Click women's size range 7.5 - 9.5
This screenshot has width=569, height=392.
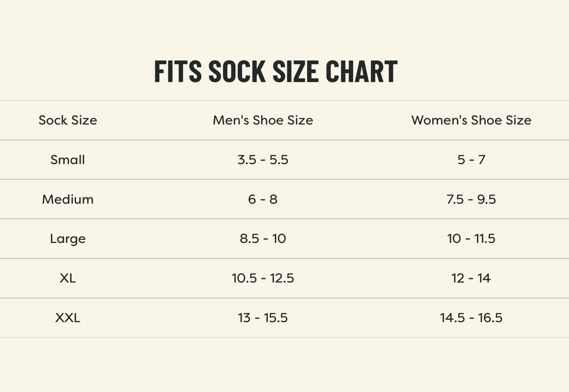click(x=471, y=199)
